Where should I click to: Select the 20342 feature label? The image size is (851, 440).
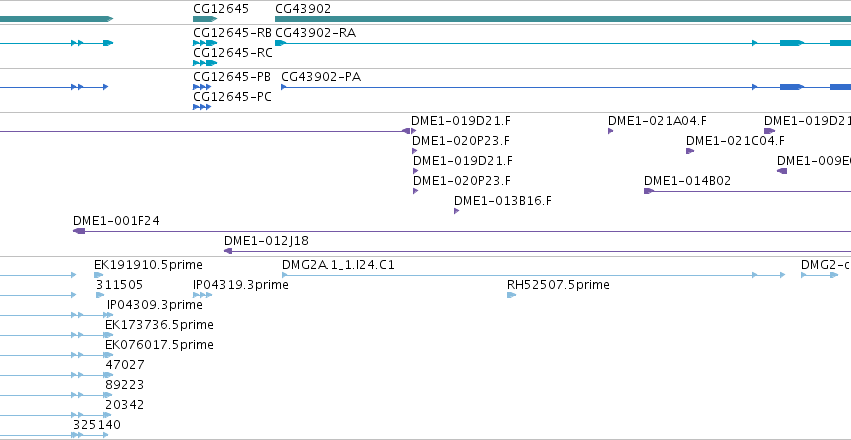[125, 405]
